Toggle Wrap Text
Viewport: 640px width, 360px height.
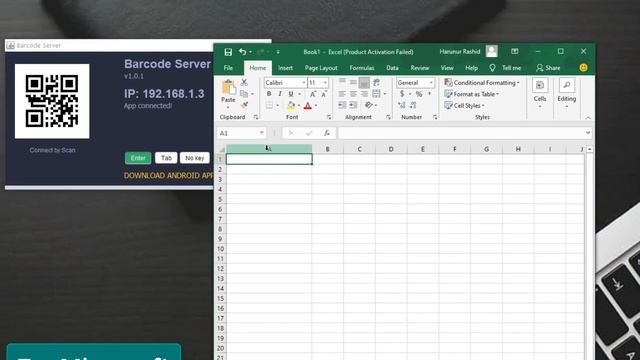coord(376,82)
